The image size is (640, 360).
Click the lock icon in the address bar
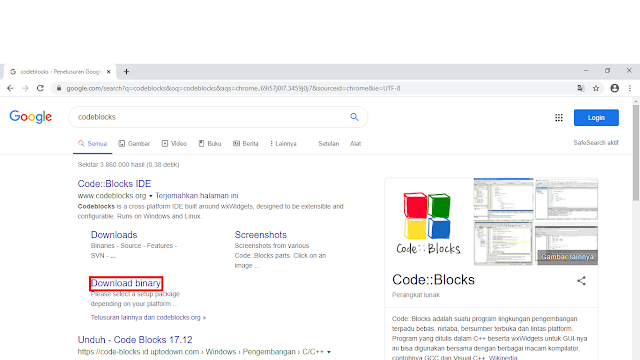(x=59, y=88)
